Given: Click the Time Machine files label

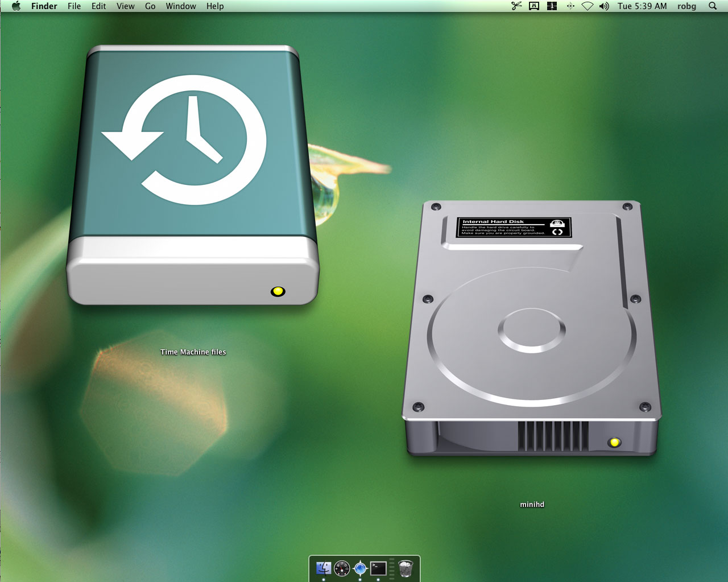Looking at the screenshot, I should [x=193, y=352].
